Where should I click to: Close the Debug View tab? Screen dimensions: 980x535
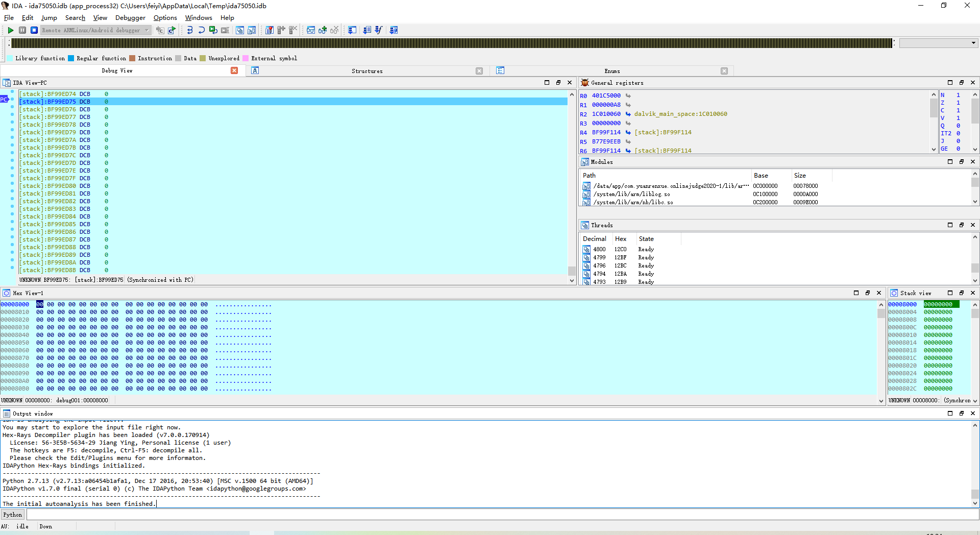coord(234,71)
